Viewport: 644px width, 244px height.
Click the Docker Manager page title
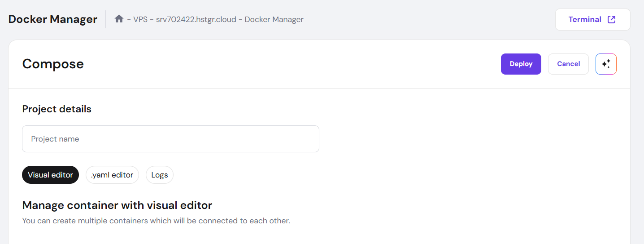53,19
